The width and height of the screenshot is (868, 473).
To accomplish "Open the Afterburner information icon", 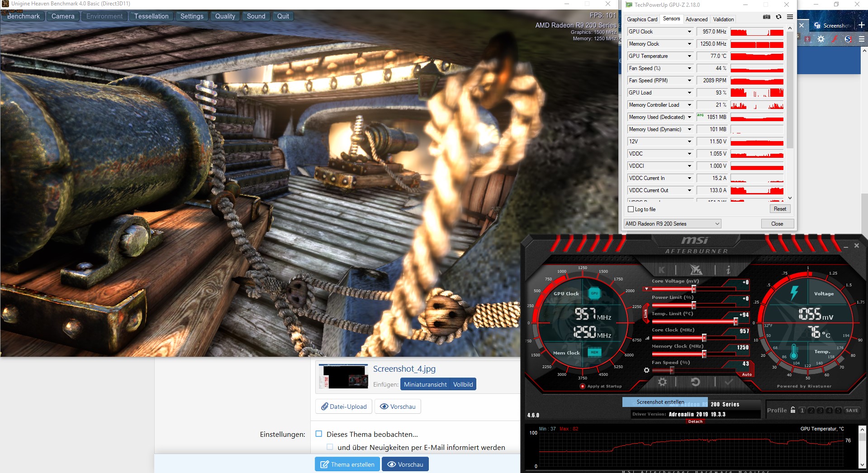I will [728, 270].
